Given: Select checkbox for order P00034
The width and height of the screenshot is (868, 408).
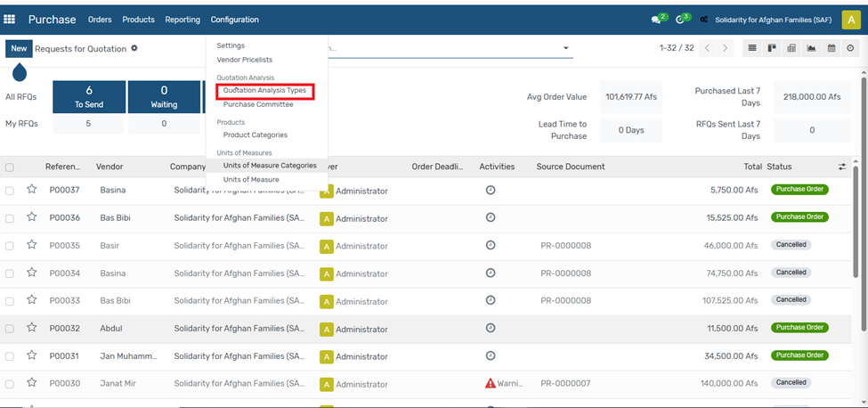Looking at the screenshot, I should (x=10, y=273).
